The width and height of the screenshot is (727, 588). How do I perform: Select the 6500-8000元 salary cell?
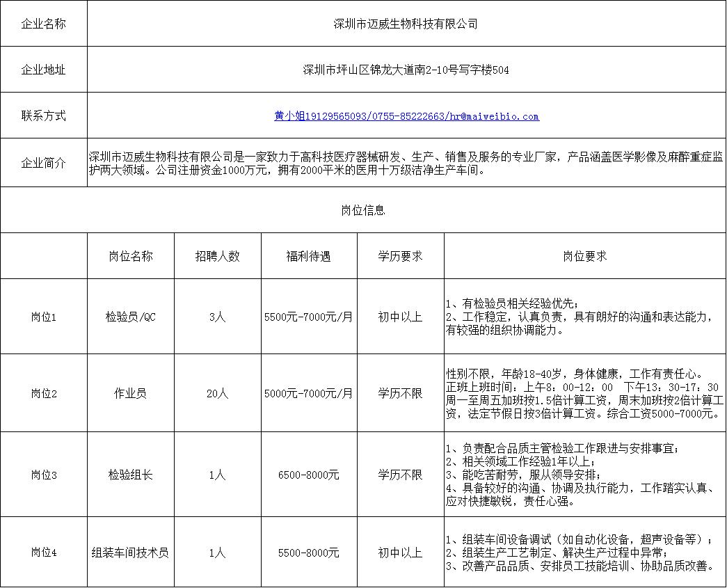click(x=309, y=475)
